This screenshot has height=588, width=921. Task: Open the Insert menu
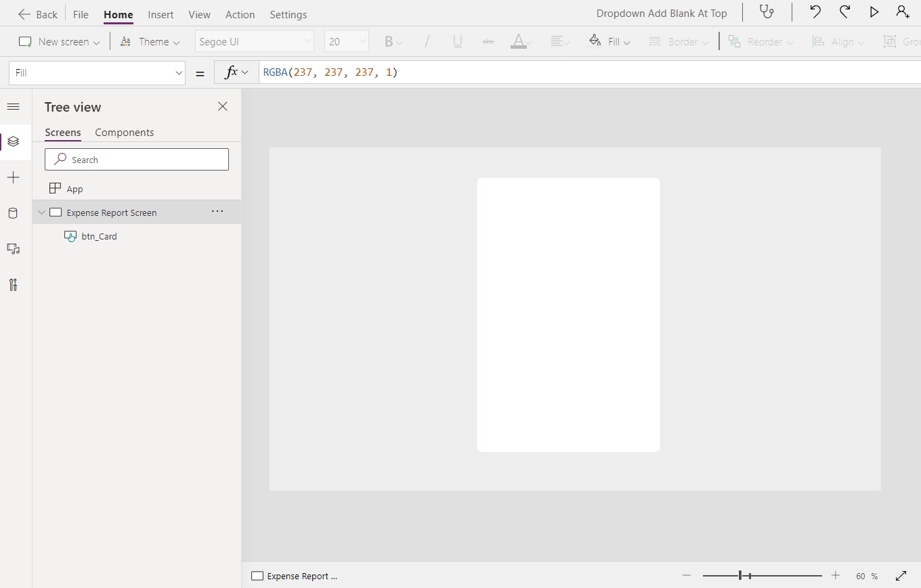coord(160,14)
